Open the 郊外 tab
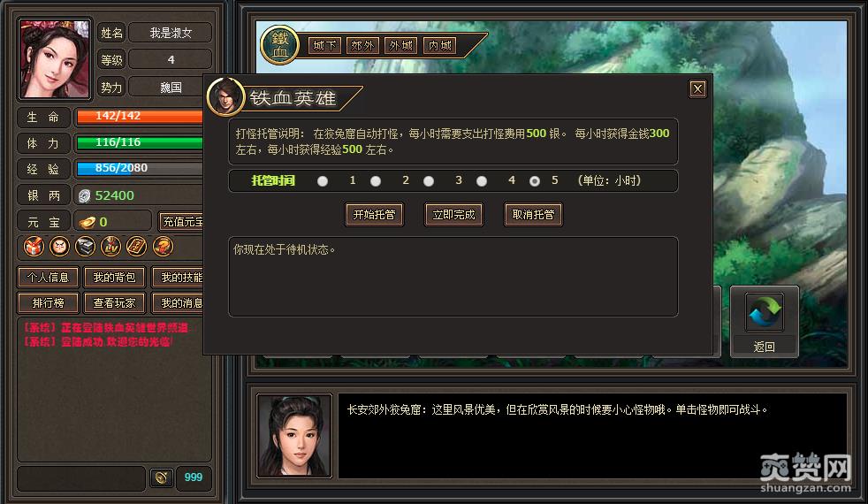This screenshot has height=504, width=868. click(362, 45)
